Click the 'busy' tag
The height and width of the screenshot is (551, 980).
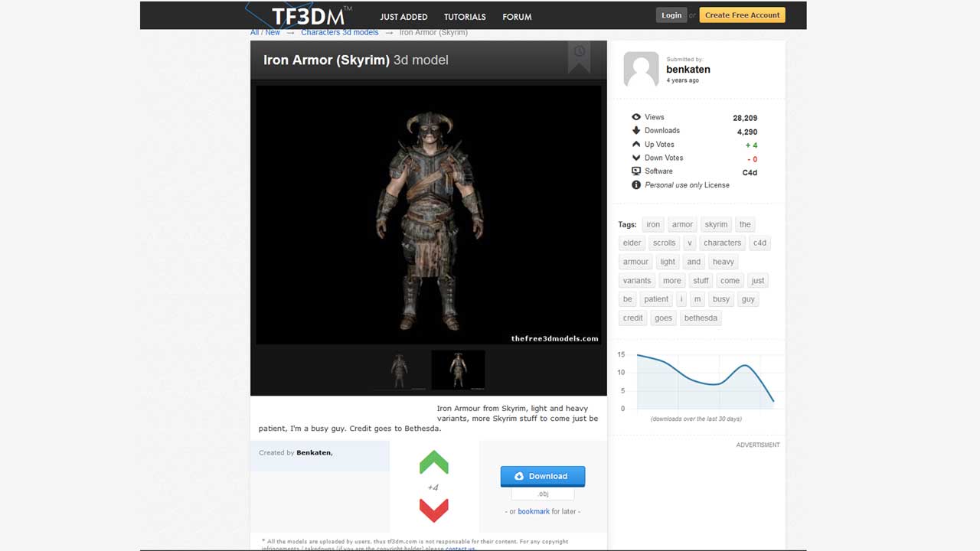[721, 299]
